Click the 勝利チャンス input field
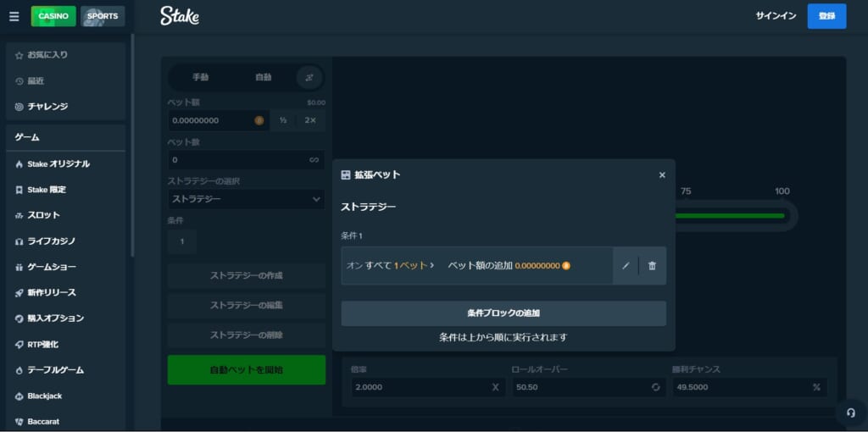 749,387
